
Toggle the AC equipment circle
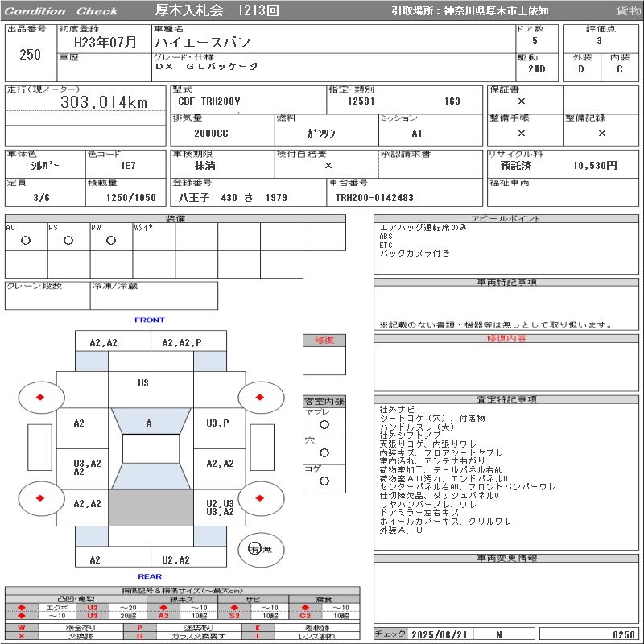pos(26,240)
